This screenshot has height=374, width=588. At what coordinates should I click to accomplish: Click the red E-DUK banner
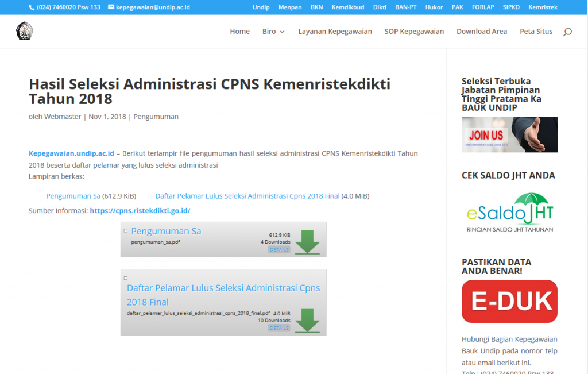509,301
